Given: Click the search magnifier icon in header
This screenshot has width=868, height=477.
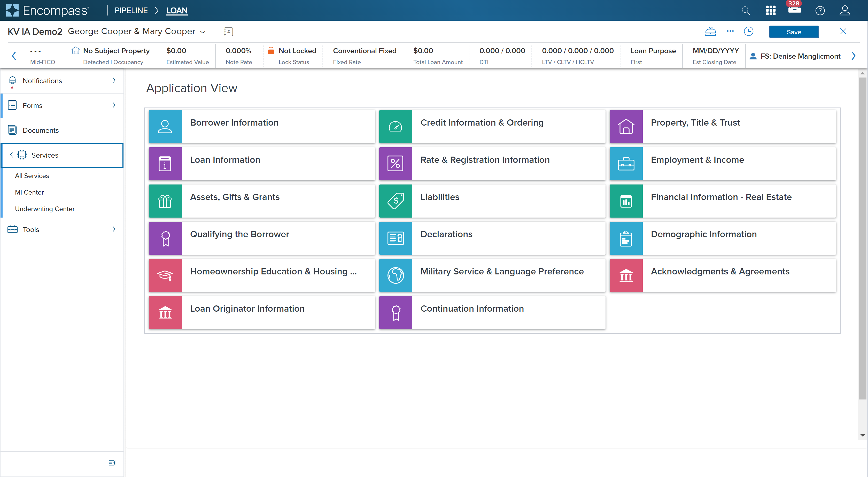Looking at the screenshot, I should [x=745, y=10].
